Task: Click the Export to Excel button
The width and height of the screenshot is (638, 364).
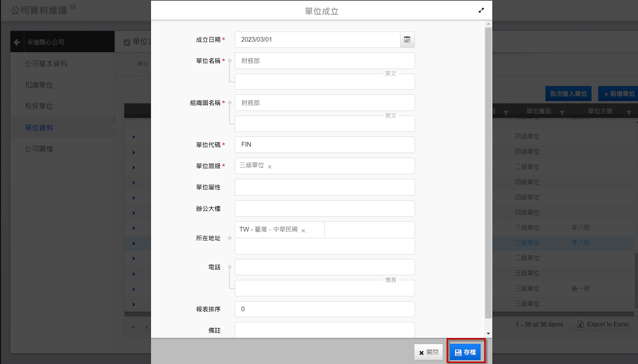Action: [x=603, y=324]
